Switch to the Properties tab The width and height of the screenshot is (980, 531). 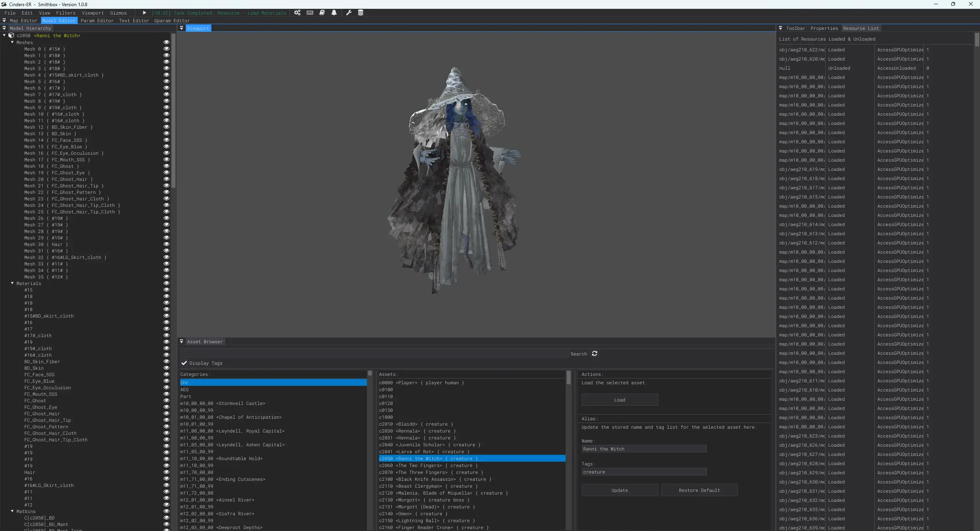pyautogui.click(x=824, y=28)
